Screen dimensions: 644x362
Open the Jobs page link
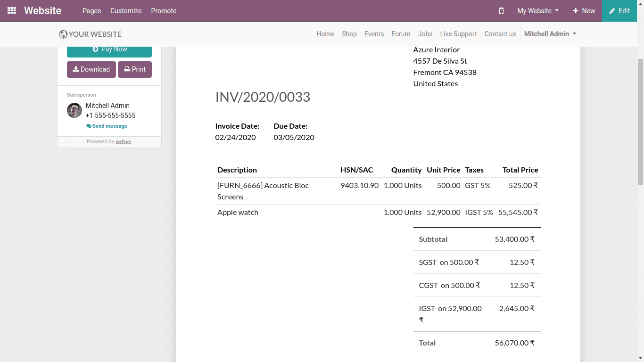click(425, 34)
